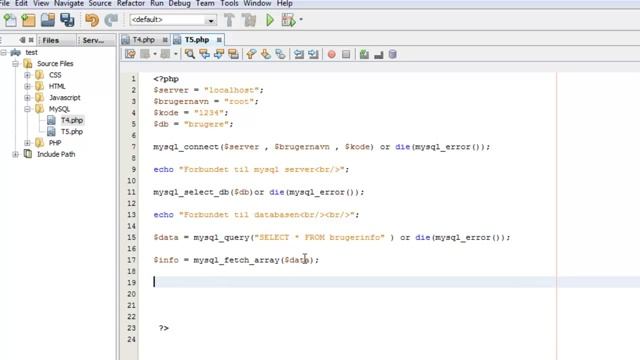Viewport: 640px width, 360px height.
Task: Click the Build Project hammer icon
Action: [229, 20]
